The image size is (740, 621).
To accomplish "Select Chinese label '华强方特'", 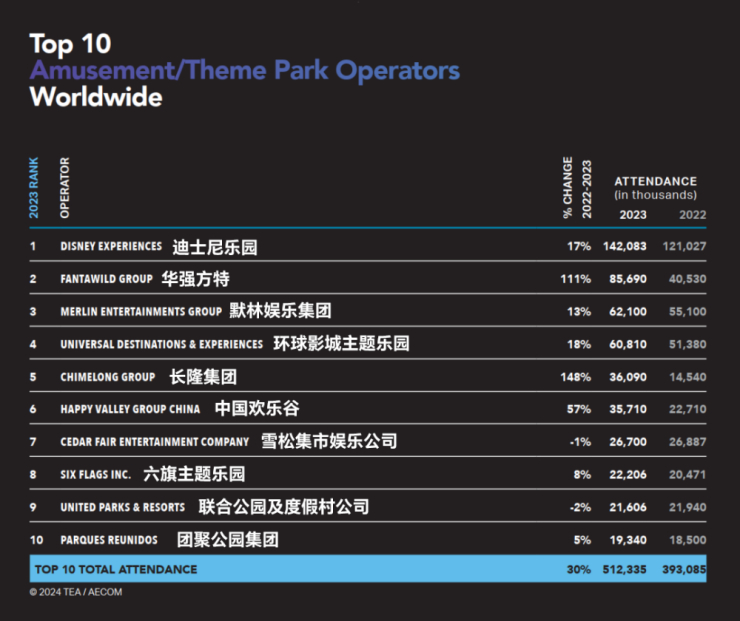I will coord(195,279).
